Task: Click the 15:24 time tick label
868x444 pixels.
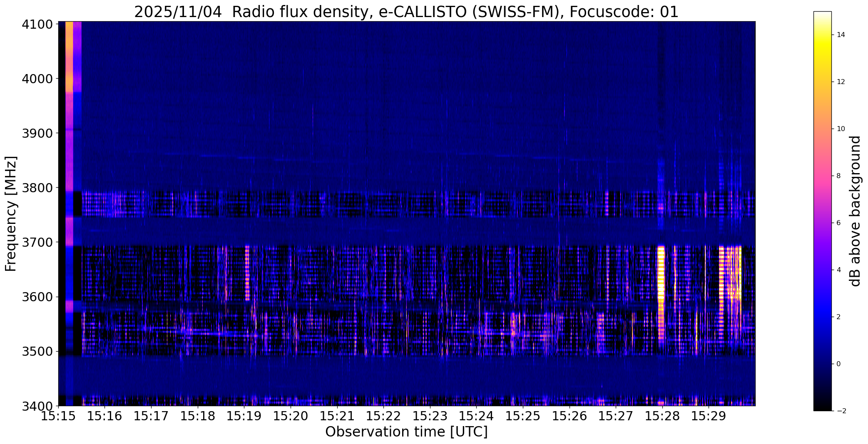Action: click(476, 416)
